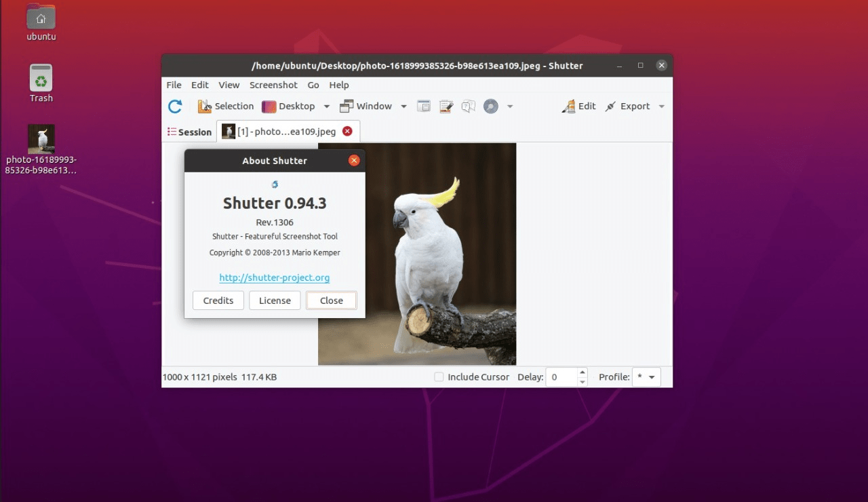Image resolution: width=868 pixels, height=502 pixels.
Task: Click the Web capture icon
Action: tap(490, 106)
